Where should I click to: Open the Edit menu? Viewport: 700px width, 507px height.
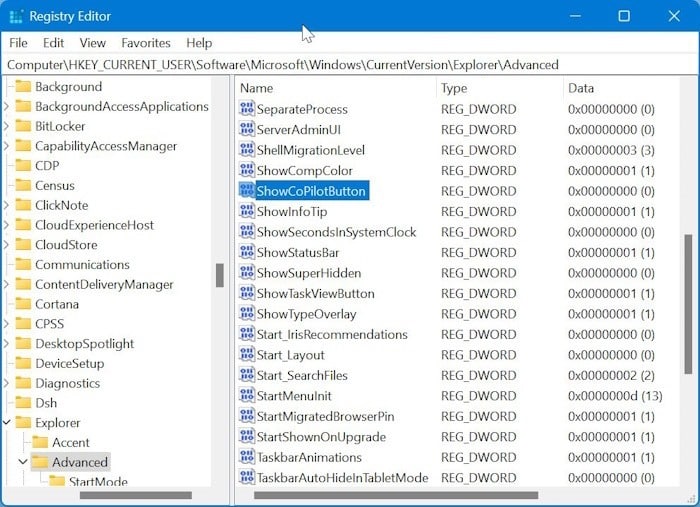54,43
